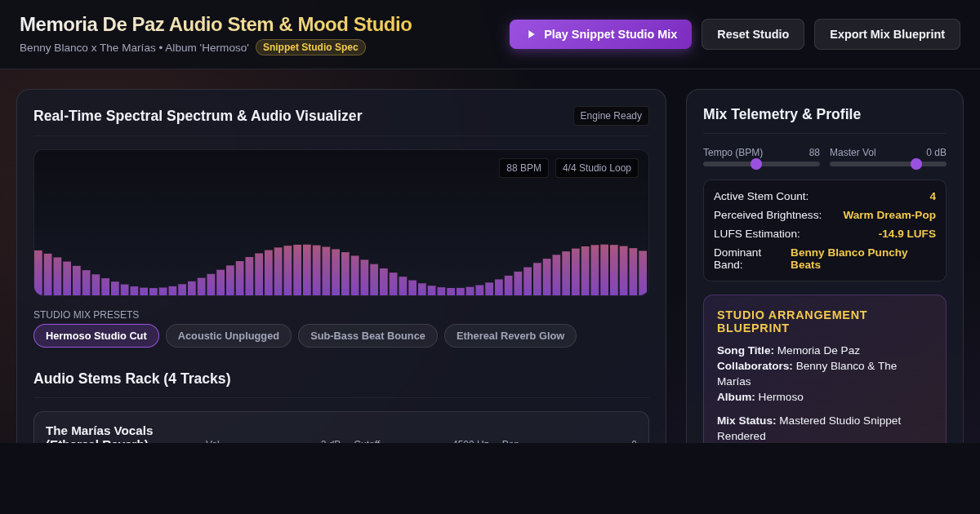980x514 pixels.
Task: Export the Mix Blueprint
Action: point(887,34)
